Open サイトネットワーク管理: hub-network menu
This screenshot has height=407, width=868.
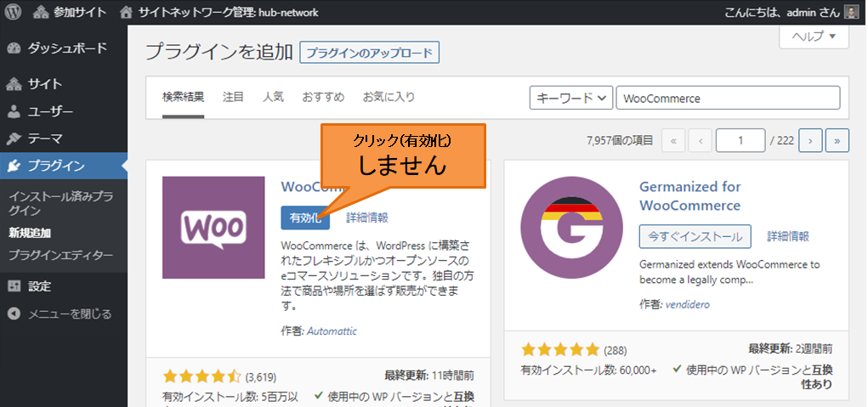click(x=220, y=12)
